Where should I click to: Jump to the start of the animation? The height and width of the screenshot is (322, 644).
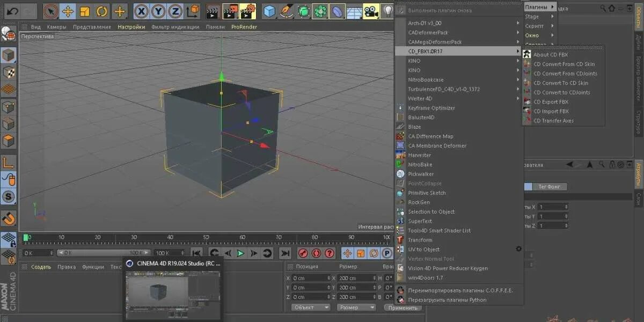197,253
